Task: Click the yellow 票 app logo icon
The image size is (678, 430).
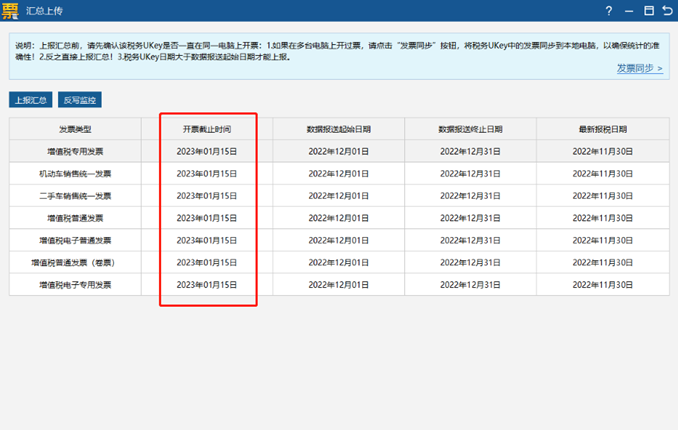Action: 12,11
